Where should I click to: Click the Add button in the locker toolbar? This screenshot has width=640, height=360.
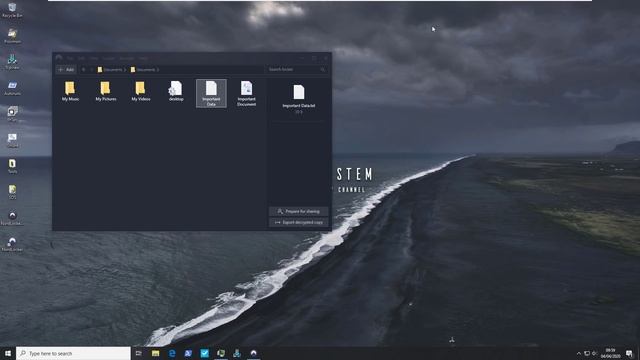tap(66, 70)
